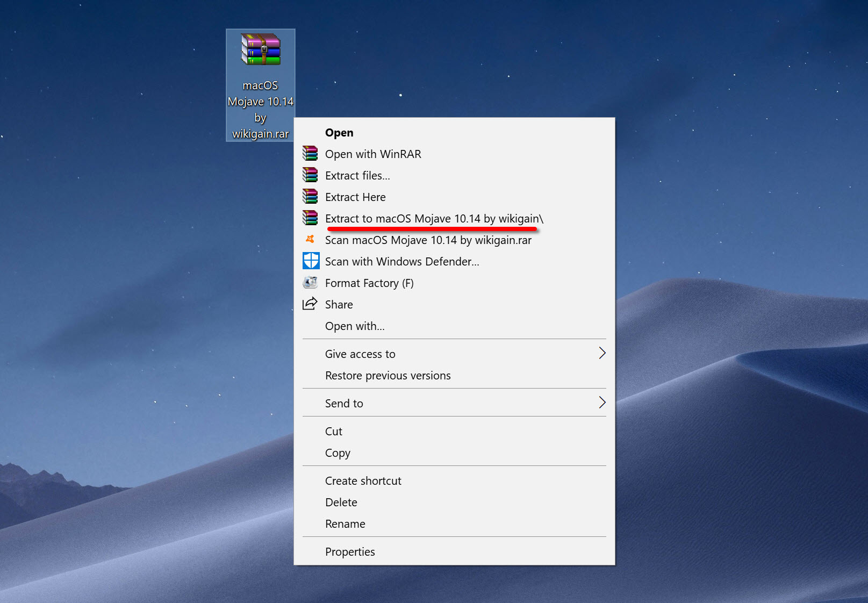868x603 pixels.
Task: Click WinRAR icon next to Extract Here
Action: coord(310,197)
